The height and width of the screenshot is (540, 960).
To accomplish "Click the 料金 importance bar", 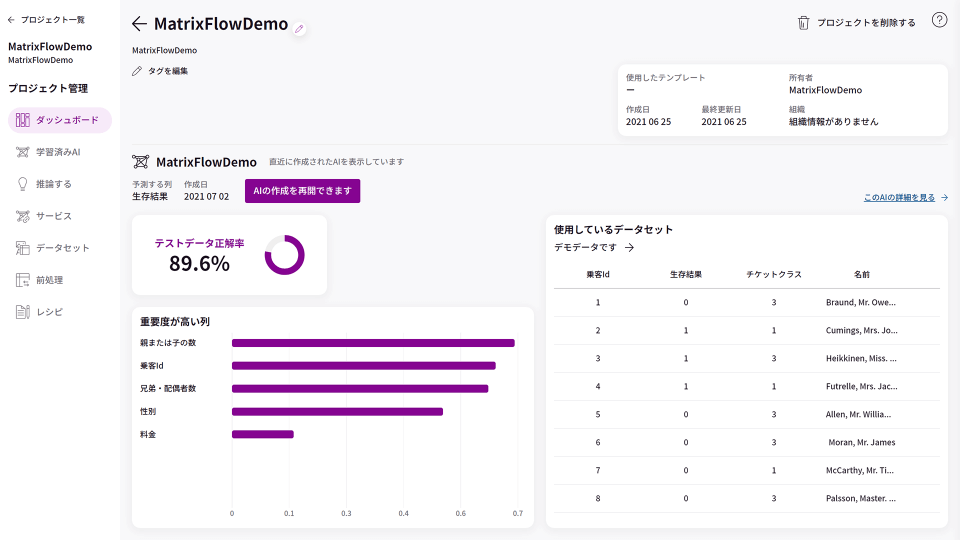I will coord(263,434).
